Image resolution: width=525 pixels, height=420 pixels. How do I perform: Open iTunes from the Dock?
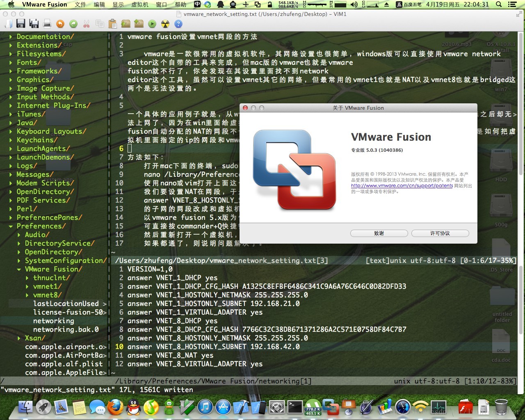[x=205, y=407]
